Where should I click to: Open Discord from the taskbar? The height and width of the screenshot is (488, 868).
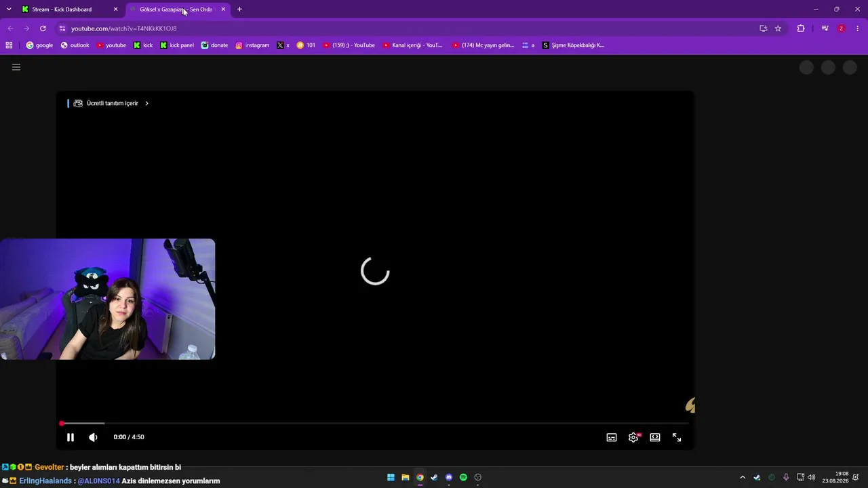pyautogui.click(x=449, y=477)
